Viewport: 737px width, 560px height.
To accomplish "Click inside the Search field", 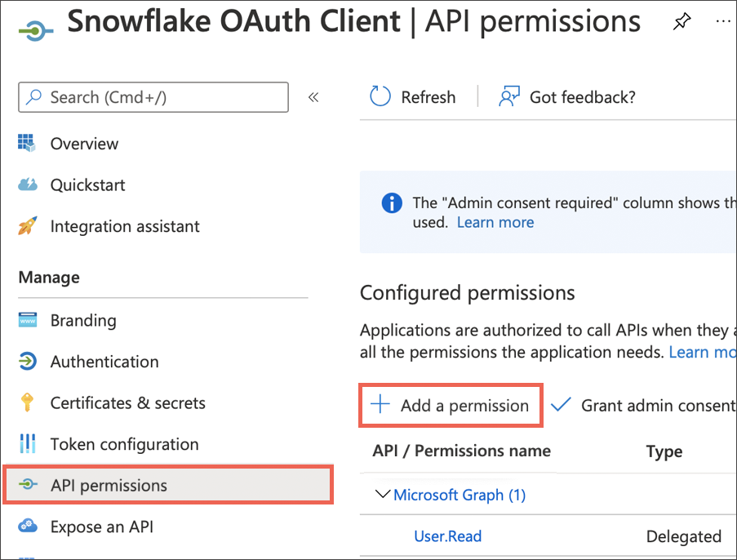I will click(x=153, y=96).
